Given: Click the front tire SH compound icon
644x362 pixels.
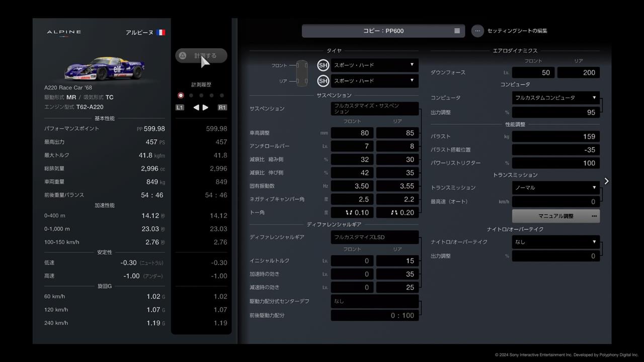Looking at the screenshot, I should [x=323, y=65].
